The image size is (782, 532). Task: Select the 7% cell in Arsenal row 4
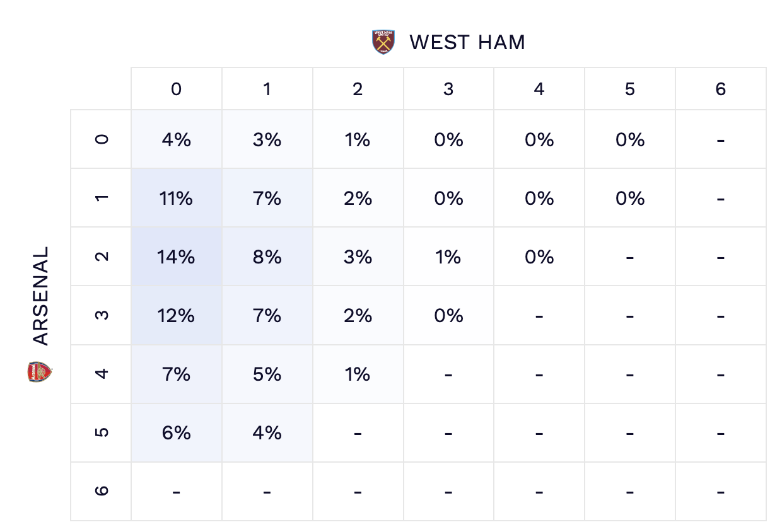[176, 374]
